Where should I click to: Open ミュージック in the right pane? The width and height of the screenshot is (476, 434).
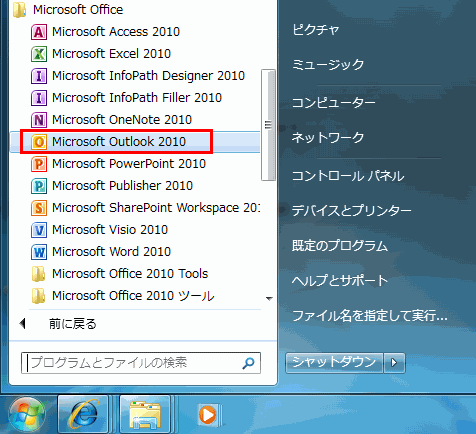(x=328, y=65)
